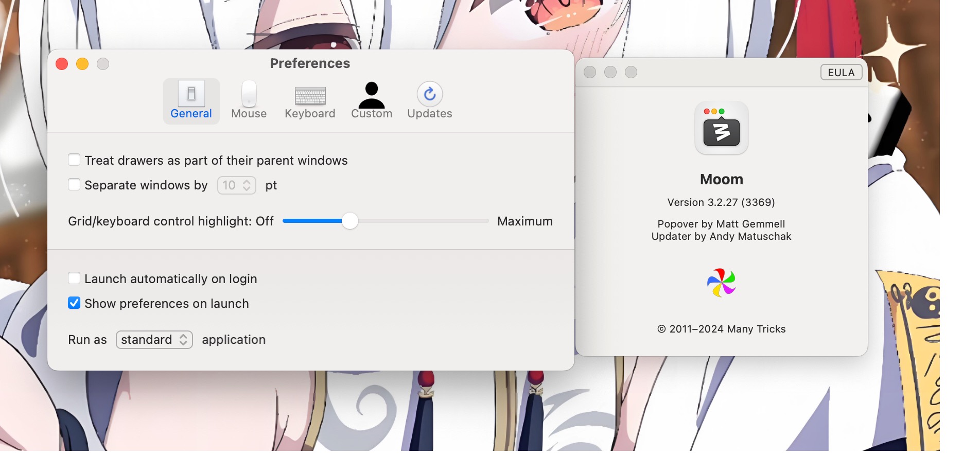The width and height of the screenshot is (980, 454).
Task: Uncheck Show preferences on launch
Action: click(74, 303)
